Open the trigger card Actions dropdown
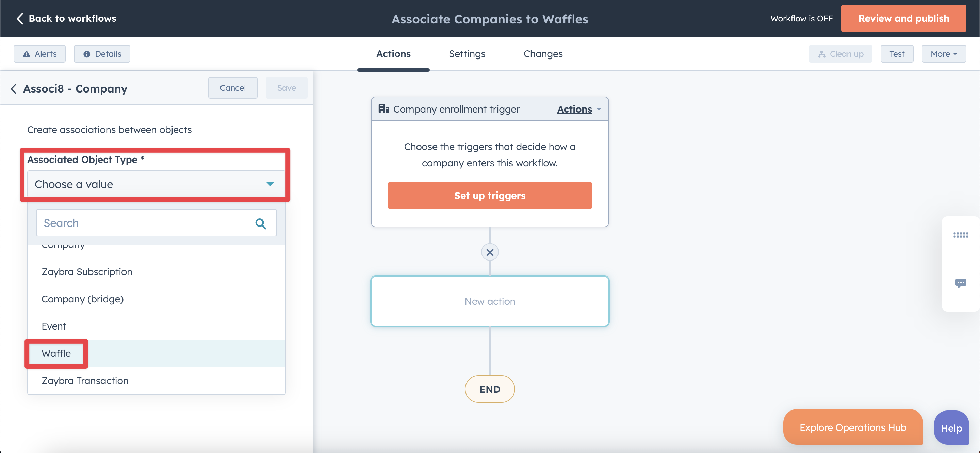The width and height of the screenshot is (980, 453). click(x=578, y=109)
